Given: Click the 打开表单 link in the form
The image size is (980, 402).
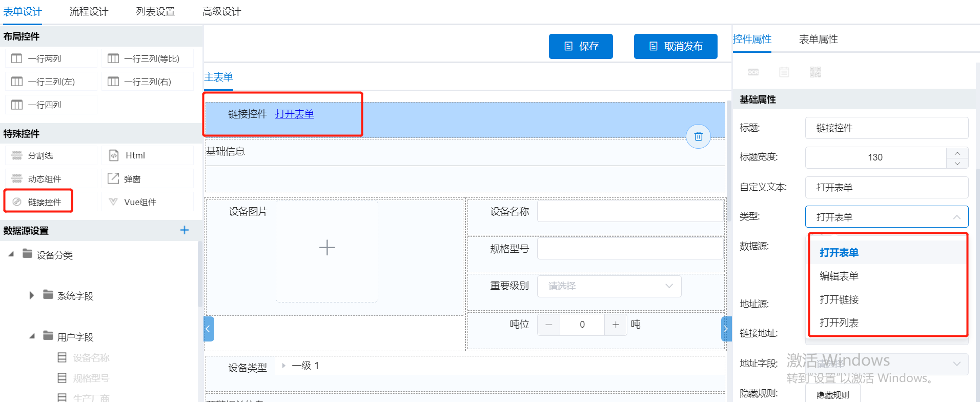Looking at the screenshot, I should click(295, 114).
